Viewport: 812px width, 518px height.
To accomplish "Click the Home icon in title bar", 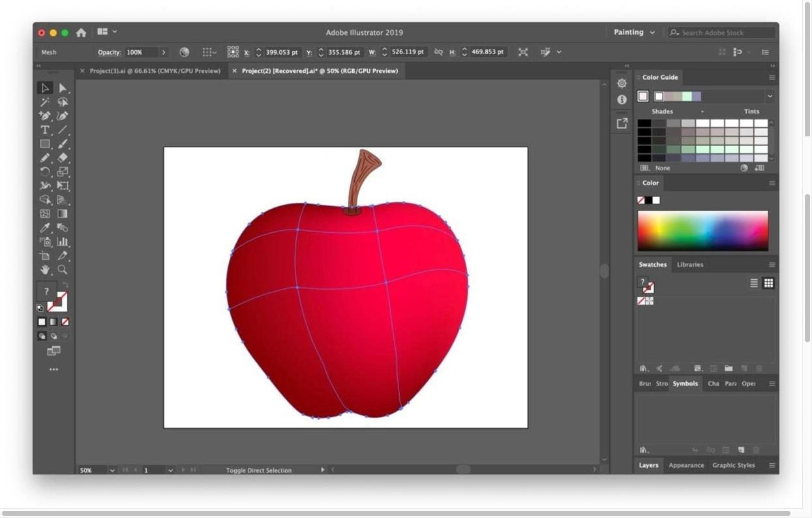I will click(81, 33).
